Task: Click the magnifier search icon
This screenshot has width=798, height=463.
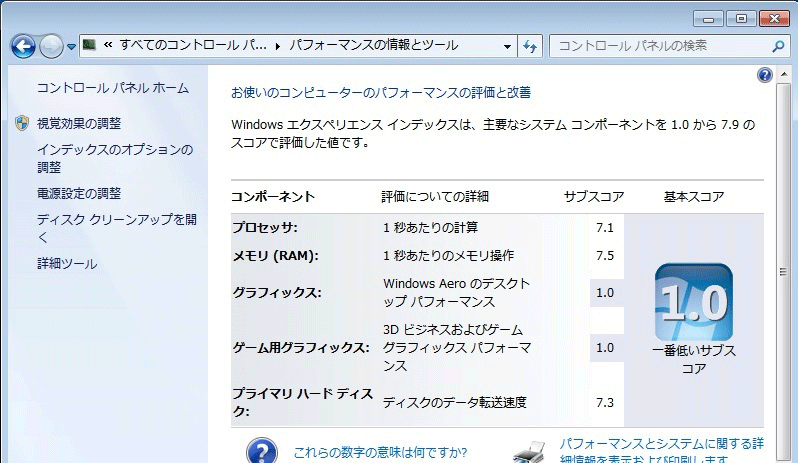Action: (778, 46)
